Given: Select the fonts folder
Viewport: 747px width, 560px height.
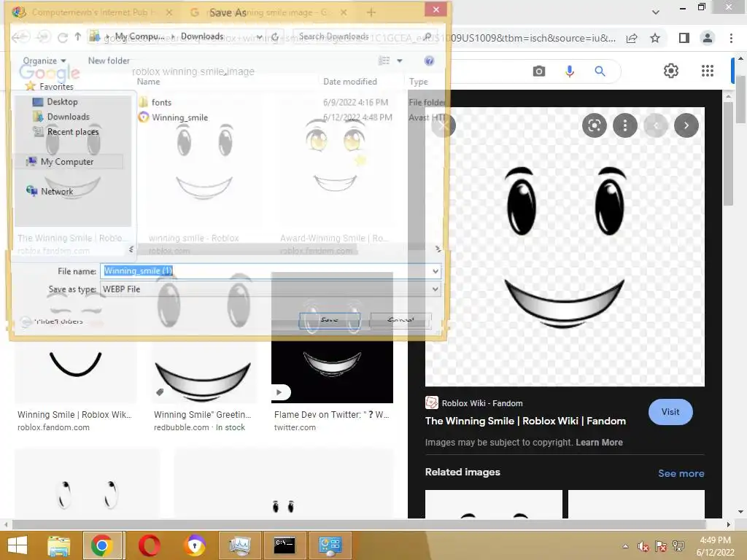Looking at the screenshot, I should click(161, 102).
